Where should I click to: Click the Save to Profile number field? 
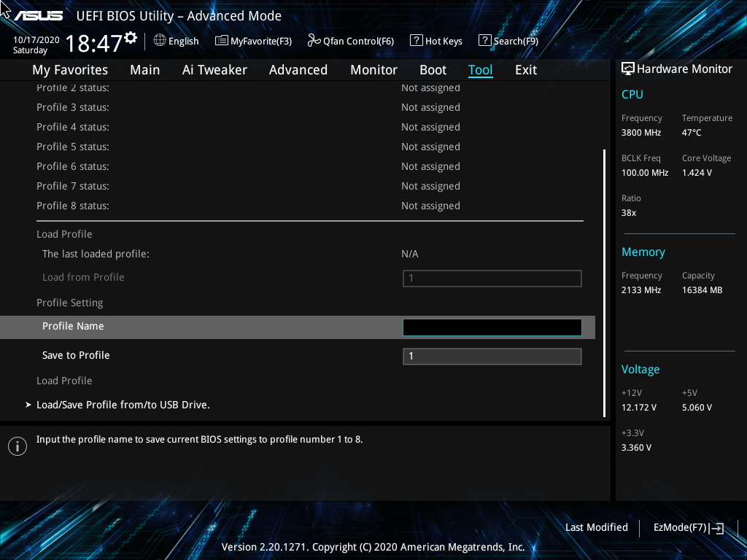(492, 356)
